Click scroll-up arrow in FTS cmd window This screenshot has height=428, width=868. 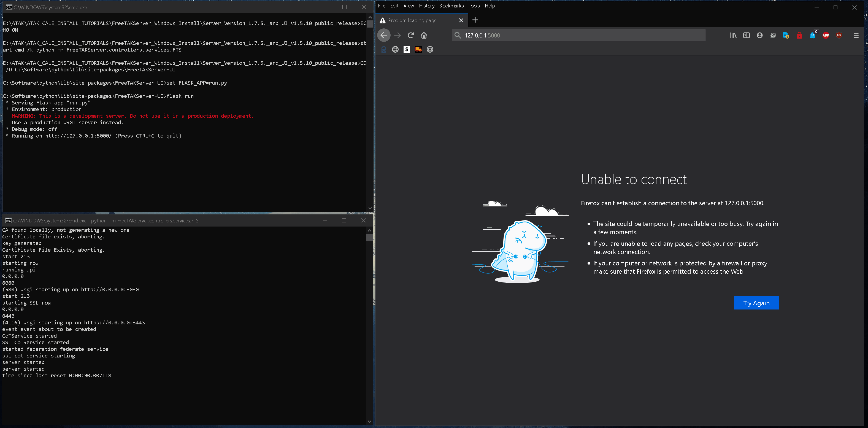(x=369, y=230)
